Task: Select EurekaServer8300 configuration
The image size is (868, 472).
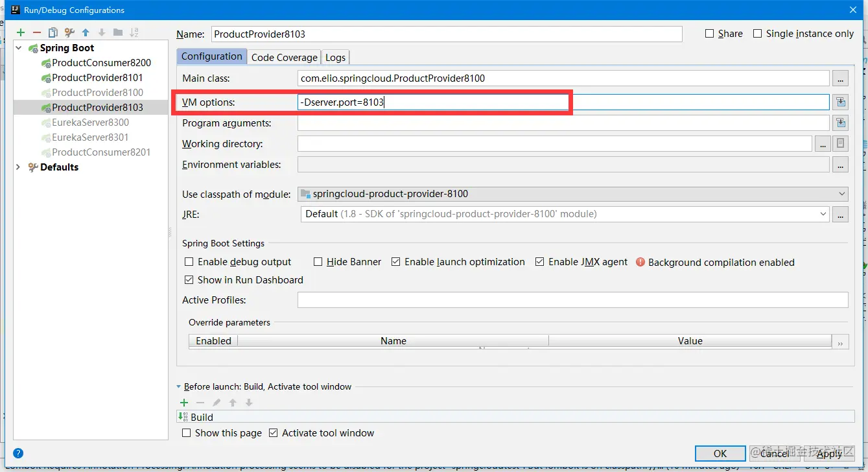Action: point(90,123)
